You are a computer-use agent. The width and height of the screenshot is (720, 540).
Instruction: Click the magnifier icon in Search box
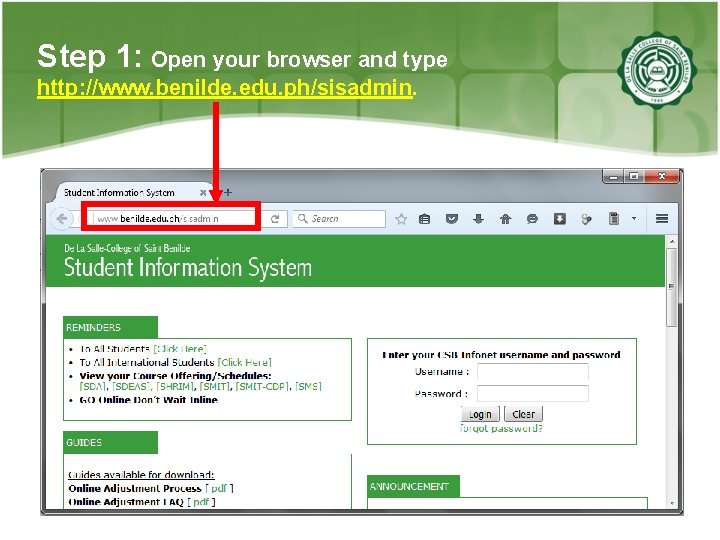coord(302,219)
